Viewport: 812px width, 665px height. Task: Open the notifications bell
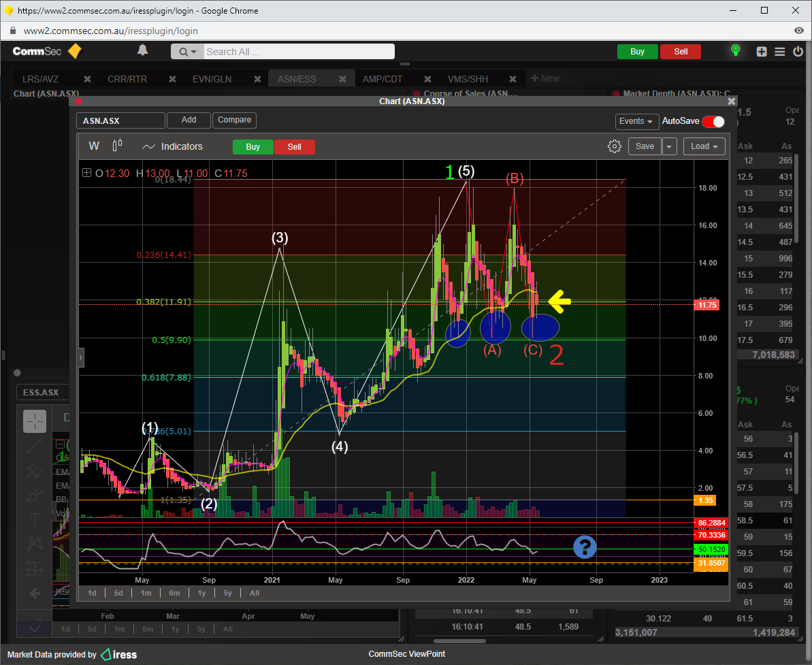point(143,51)
